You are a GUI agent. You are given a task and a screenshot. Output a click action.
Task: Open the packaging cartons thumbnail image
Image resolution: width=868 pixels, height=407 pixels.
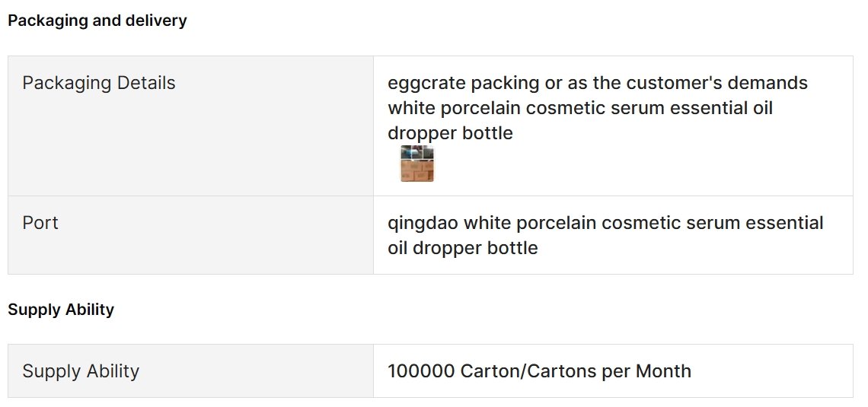click(417, 164)
